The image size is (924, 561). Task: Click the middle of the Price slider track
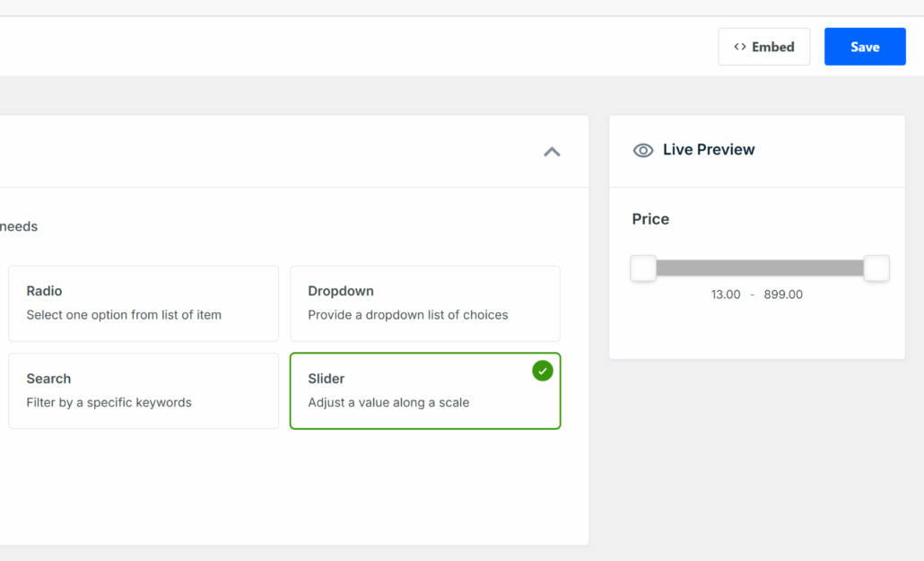(760, 268)
